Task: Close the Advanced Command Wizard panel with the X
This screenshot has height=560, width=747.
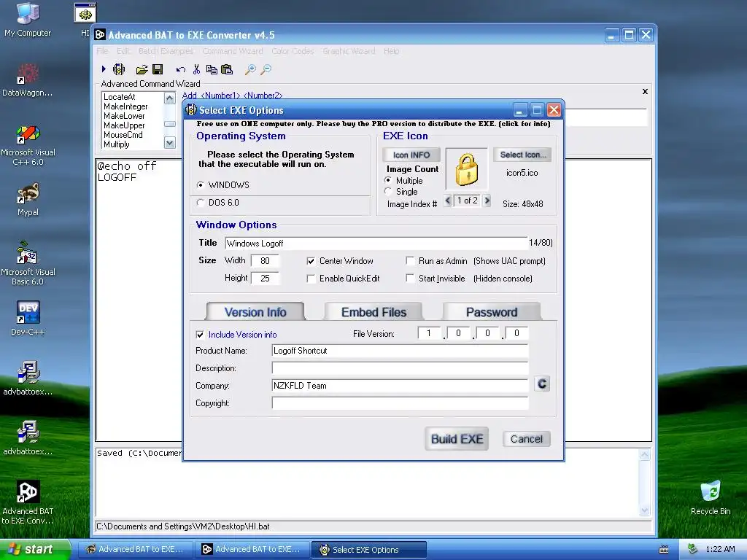Action: [645, 91]
